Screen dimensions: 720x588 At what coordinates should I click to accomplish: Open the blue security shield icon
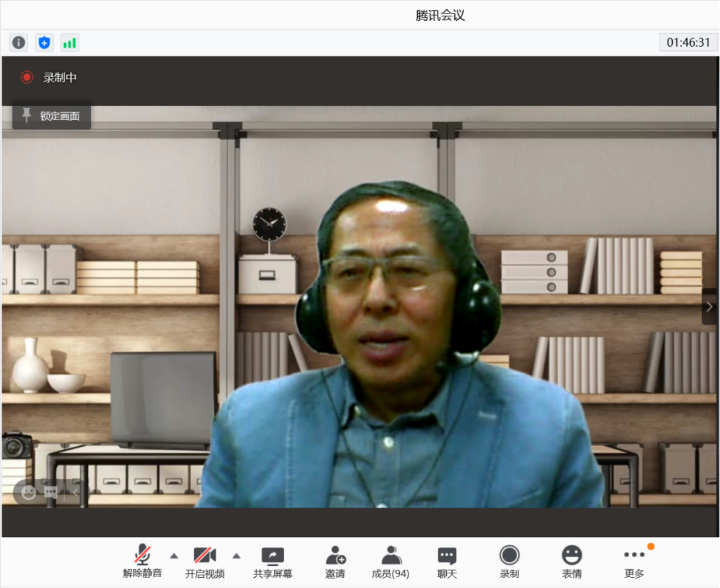coord(45,42)
